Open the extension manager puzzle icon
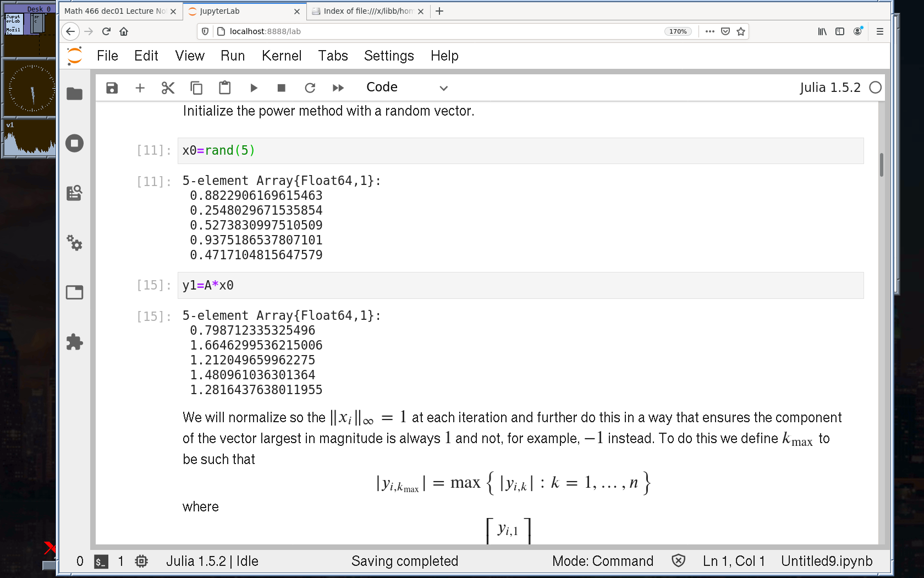Screen dimensions: 924x578 click(x=74, y=342)
